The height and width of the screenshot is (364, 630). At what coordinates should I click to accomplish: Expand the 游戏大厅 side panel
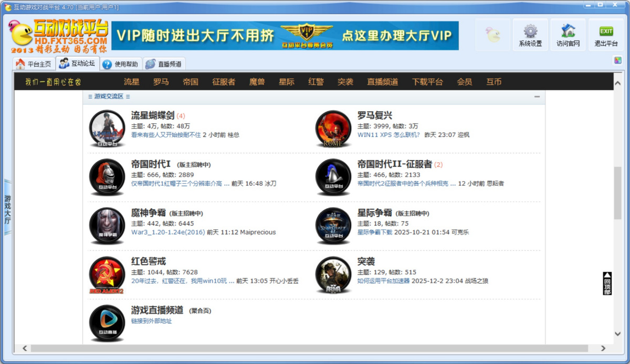click(x=7, y=210)
